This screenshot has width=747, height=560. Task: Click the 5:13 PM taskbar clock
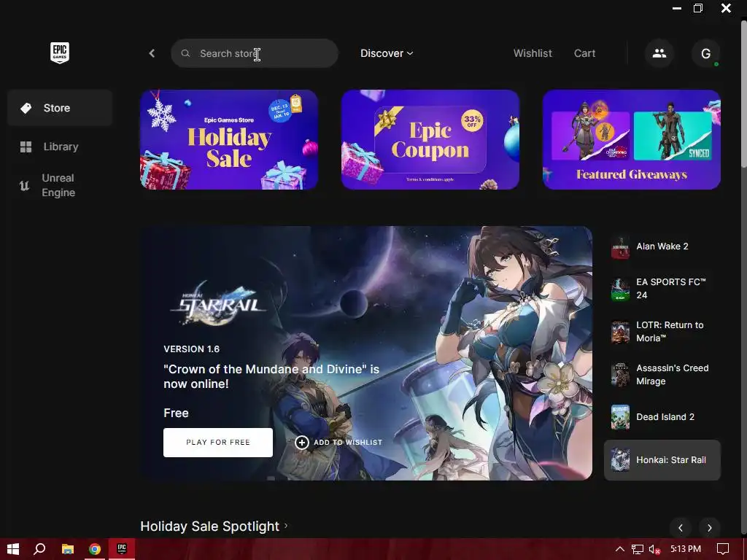[x=686, y=549]
